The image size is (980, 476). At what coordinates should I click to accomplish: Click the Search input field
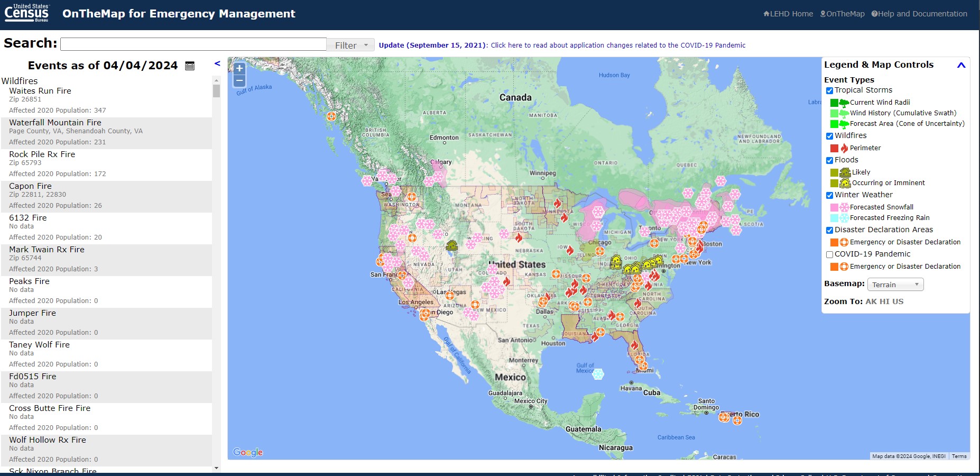pos(193,44)
